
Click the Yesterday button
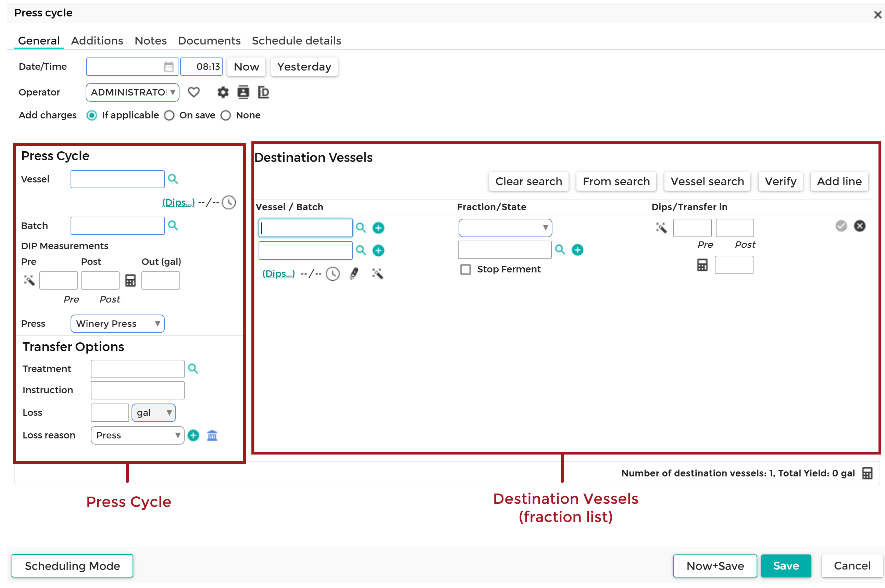tap(304, 67)
